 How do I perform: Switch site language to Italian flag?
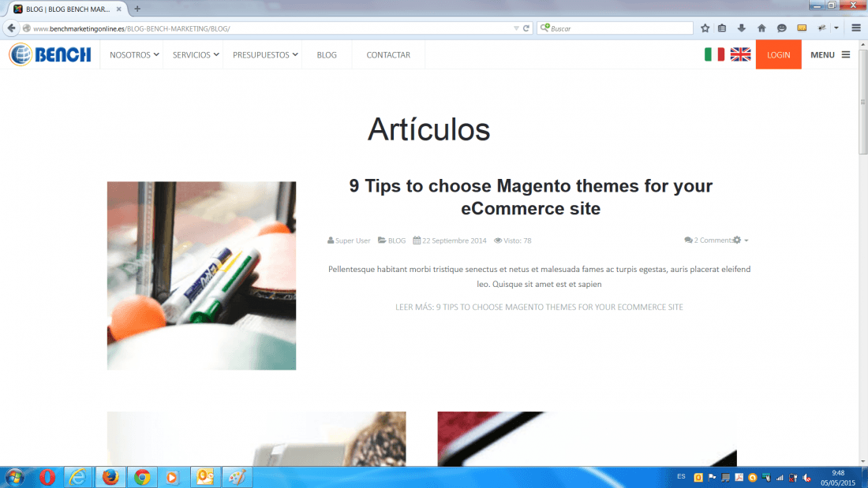pyautogui.click(x=714, y=54)
